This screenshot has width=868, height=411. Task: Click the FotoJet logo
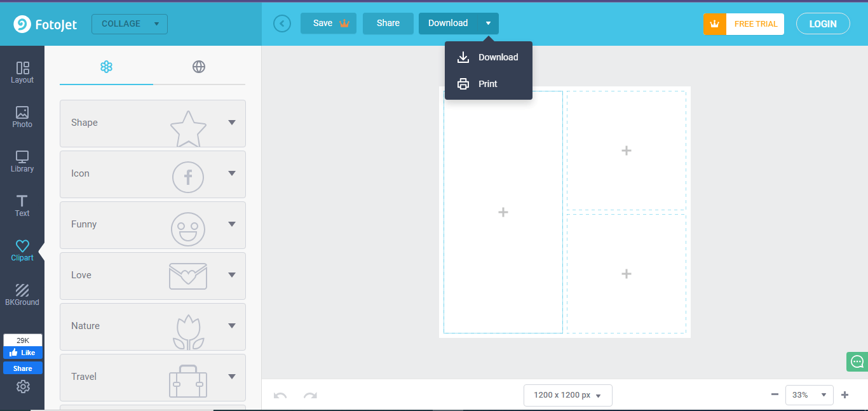(x=44, y=24)
